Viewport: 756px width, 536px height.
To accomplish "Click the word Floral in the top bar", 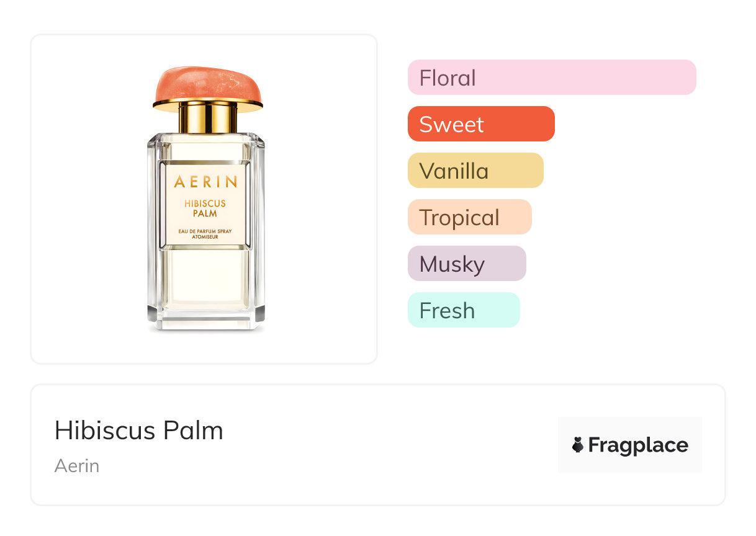I will [x=448, y=78].
